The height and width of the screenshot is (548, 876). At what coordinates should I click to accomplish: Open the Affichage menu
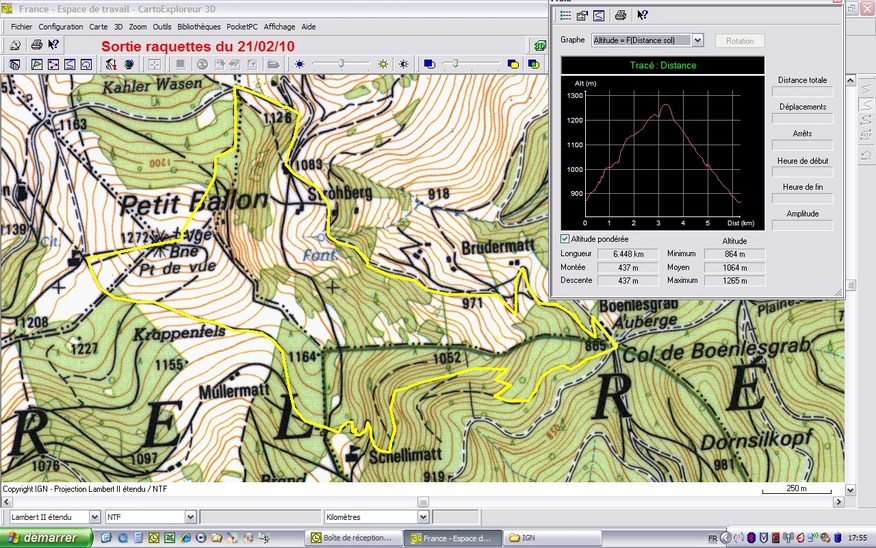279,26
